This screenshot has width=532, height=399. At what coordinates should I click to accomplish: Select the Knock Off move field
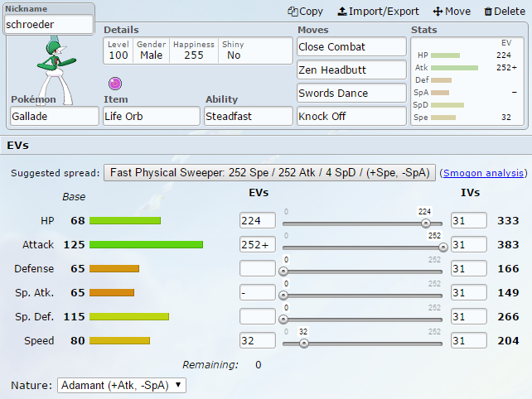point(351,116)
